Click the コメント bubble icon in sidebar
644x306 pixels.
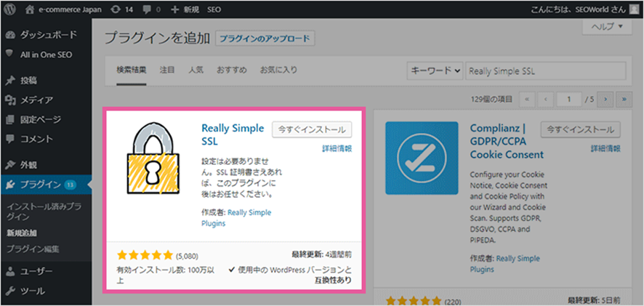[x=11, y=140]
